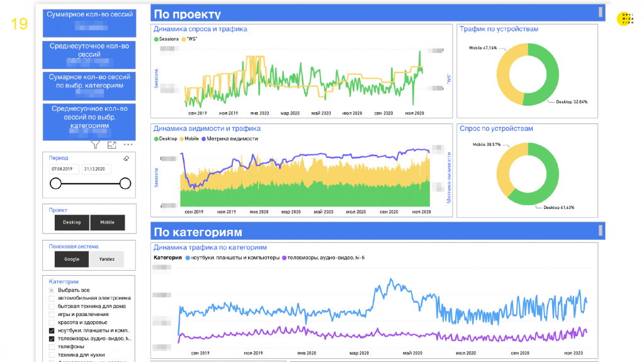Enable the автомобильная электроника category

[x=52, y=298]
